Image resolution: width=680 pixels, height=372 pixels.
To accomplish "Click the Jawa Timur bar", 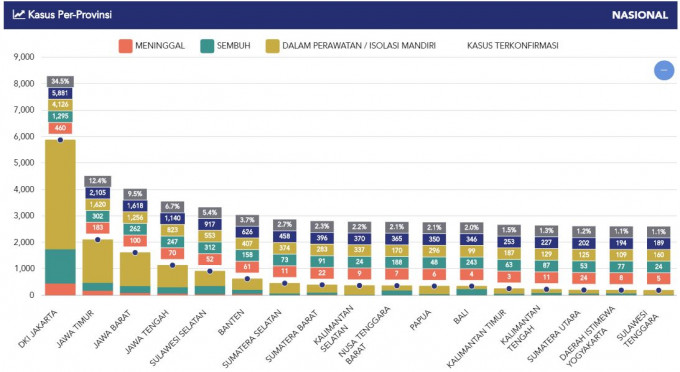I will coord(98,267).
